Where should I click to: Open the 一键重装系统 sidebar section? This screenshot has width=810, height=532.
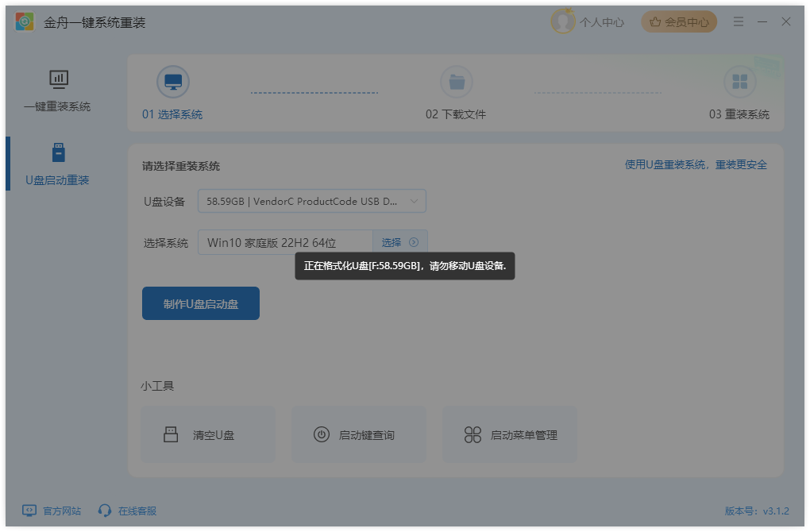[x=59, y=91]
